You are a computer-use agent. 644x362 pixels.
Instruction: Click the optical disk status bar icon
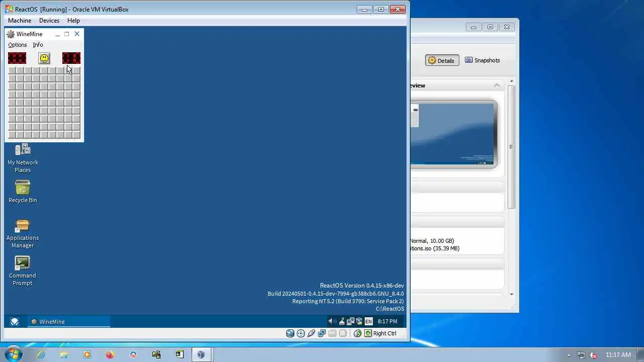tap(301, 333)
